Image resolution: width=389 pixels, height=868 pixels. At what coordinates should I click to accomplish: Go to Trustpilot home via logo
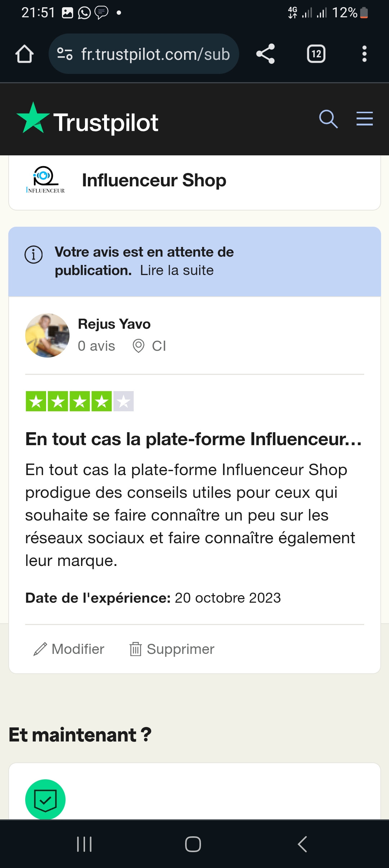coord(88,120)
